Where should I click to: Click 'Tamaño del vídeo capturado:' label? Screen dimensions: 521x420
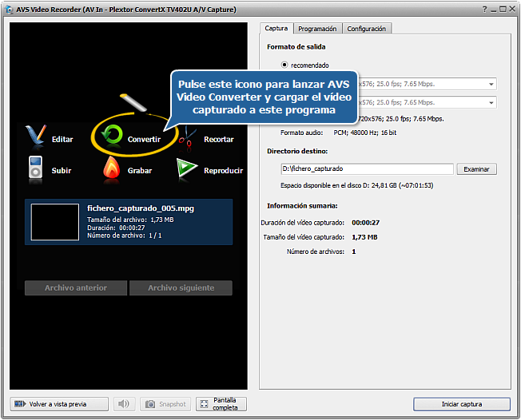pyautogui.click(x=304, y=237)
